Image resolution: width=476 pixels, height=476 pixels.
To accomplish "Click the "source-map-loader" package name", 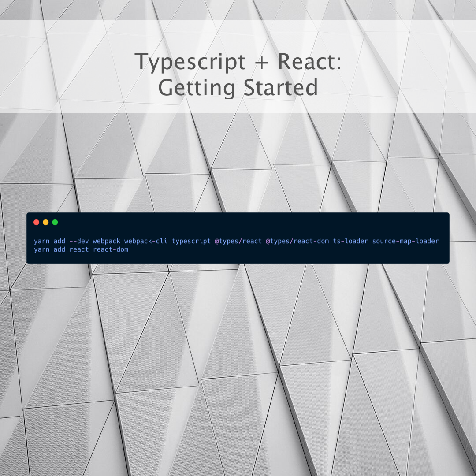I will coord(405,242).
